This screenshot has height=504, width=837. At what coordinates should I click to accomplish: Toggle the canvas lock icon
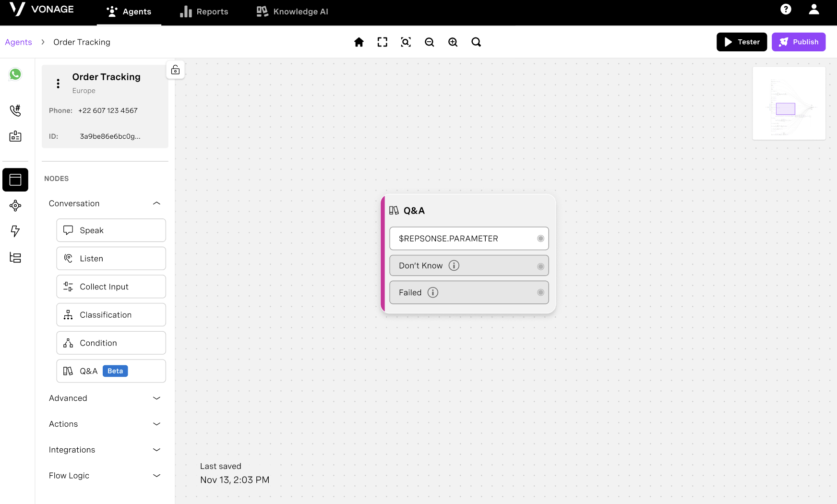tap(175, 70)
